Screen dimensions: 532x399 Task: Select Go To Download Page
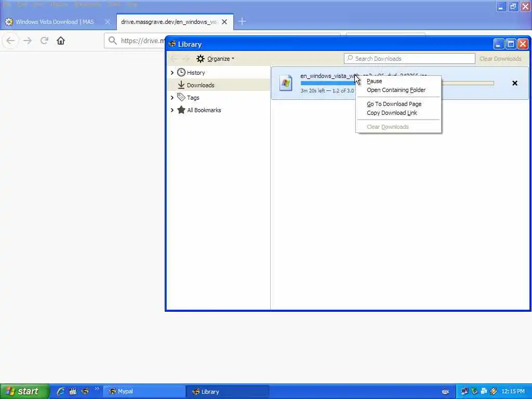point(394,104)
